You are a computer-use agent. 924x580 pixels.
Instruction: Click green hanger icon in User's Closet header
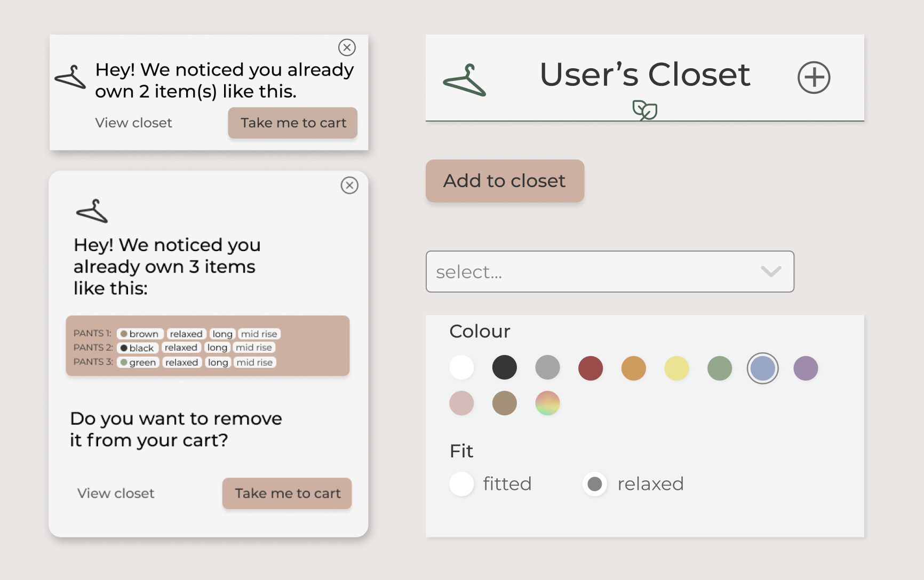click(x=465, y=80)
